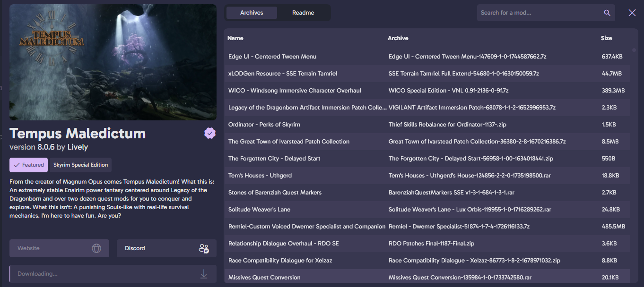
Task: Click archive 'Missives Quest Conversion-135984-1-0-1733742580.rar'
Action: 460,278
